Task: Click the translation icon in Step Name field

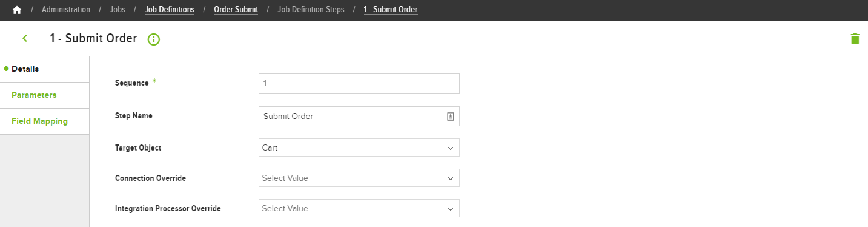Action: [x=450, y=117]
